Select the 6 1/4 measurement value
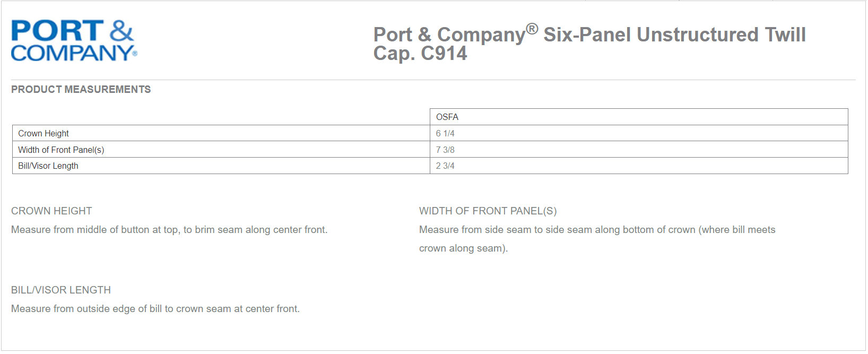The image size is (868, 354). 445,134
